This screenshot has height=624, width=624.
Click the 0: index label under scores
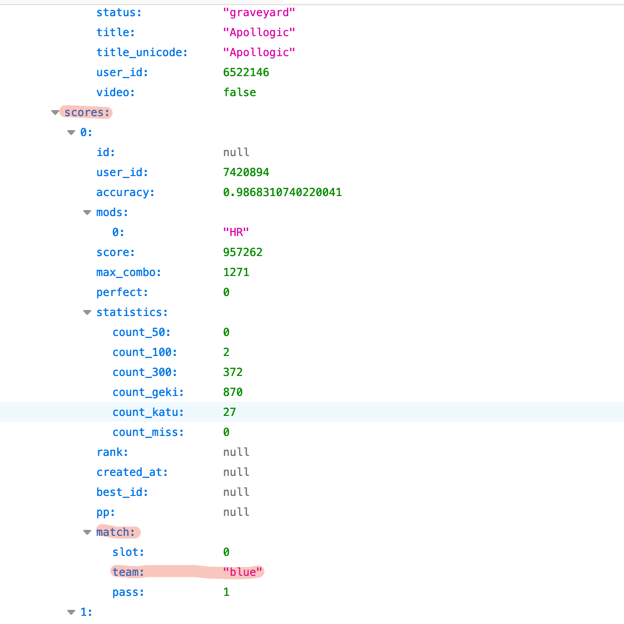(86, 133)
